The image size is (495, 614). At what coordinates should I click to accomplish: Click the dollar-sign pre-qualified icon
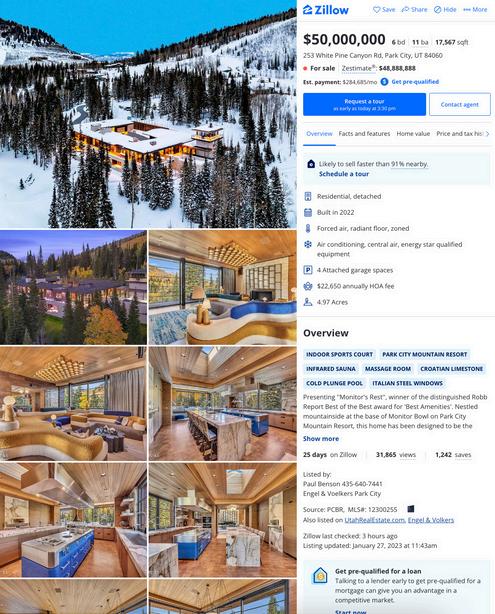[x=385, y=81]
